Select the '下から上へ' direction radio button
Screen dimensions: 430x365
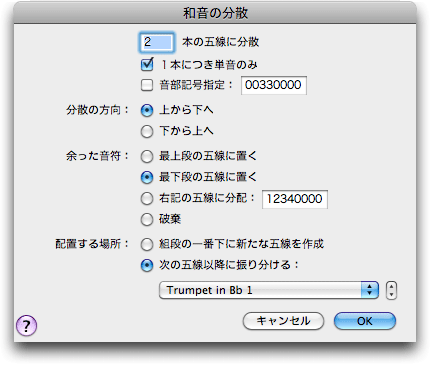[x=147, y=131]
